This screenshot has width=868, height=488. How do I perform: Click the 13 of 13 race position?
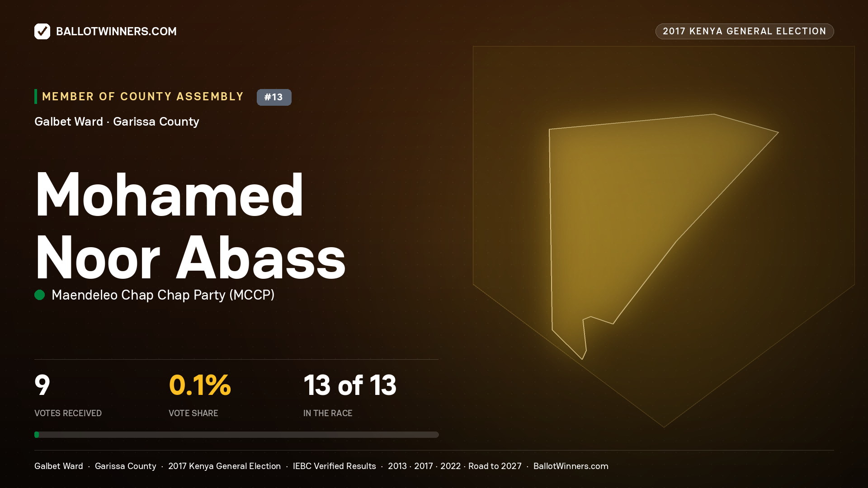pyautogui.click(x=350, y=385)
